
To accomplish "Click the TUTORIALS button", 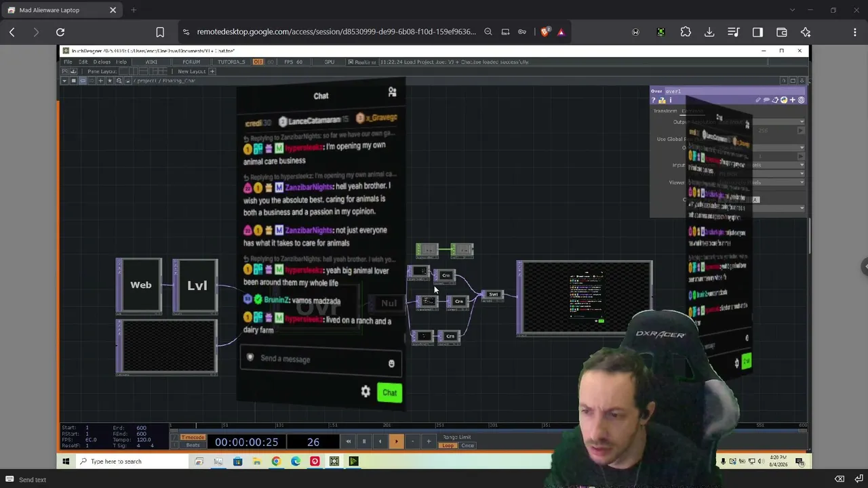I will [x=231, y=62].
